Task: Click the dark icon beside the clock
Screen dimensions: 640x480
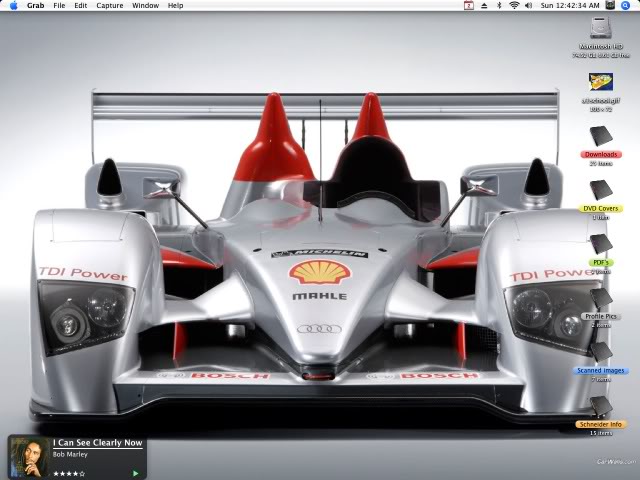Action: coord(610,5)
